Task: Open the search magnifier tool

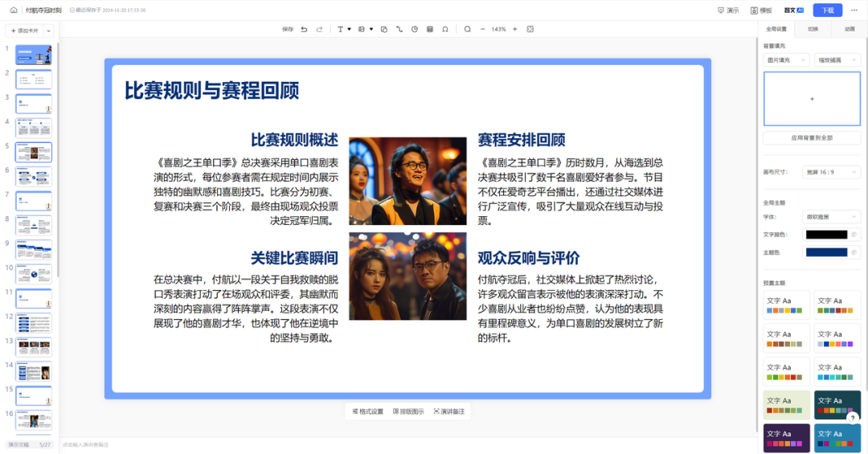Action: pos(467,30)
